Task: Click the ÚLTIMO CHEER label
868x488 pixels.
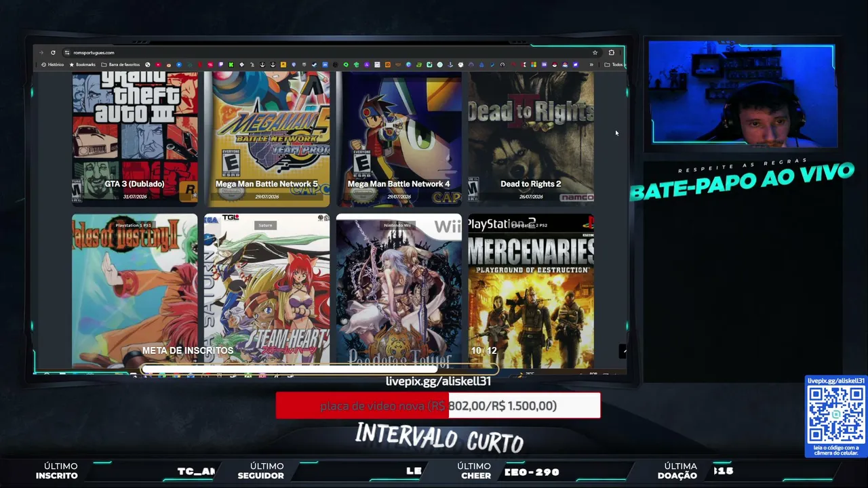Action: pos(474,471)
